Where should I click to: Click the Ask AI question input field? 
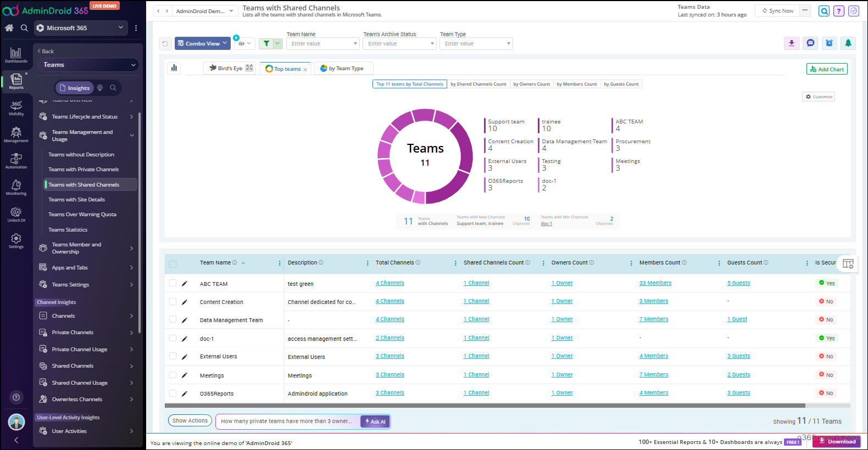click(287, 421)
